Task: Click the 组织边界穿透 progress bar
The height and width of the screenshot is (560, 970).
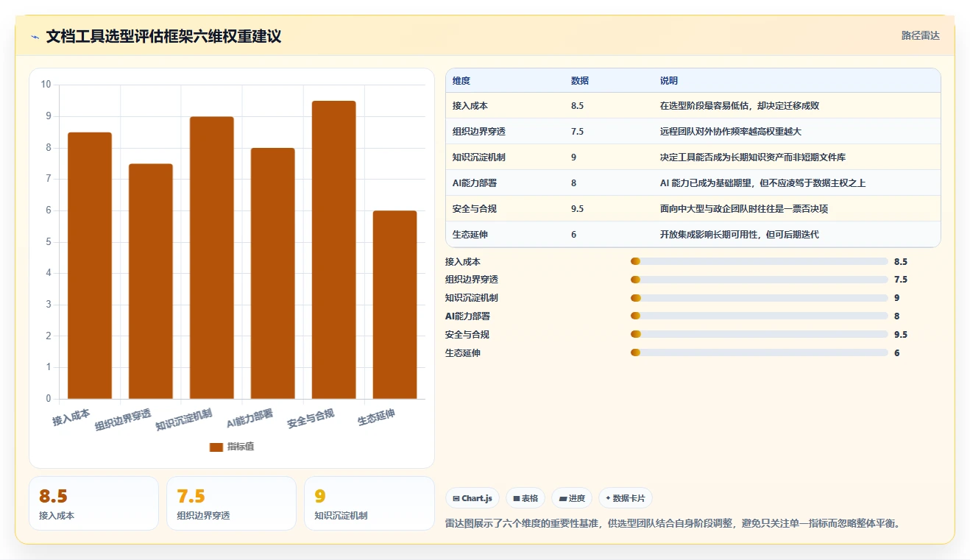Action: click(760, 280)
